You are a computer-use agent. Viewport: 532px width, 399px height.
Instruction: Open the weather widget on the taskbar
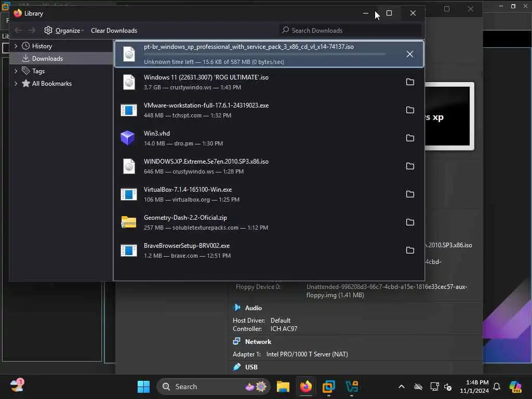point(17,386)
